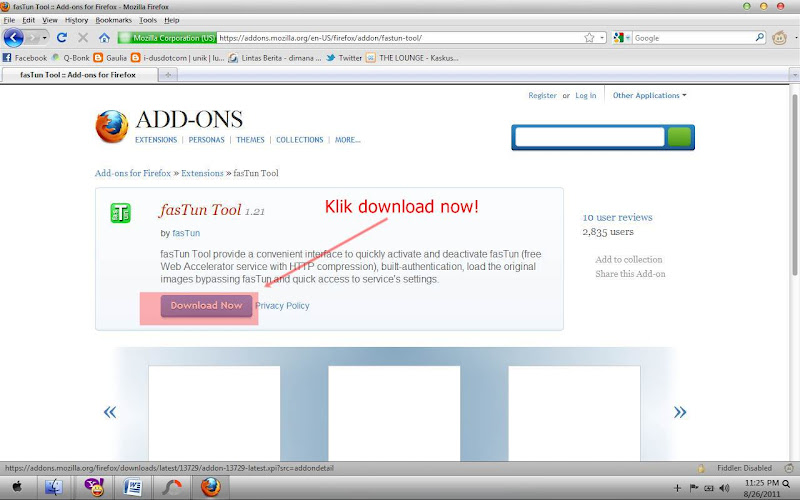Image resolution: width=800 pixels, height=500 pixels.
Task: Open the Help menu
Action: 171,20
